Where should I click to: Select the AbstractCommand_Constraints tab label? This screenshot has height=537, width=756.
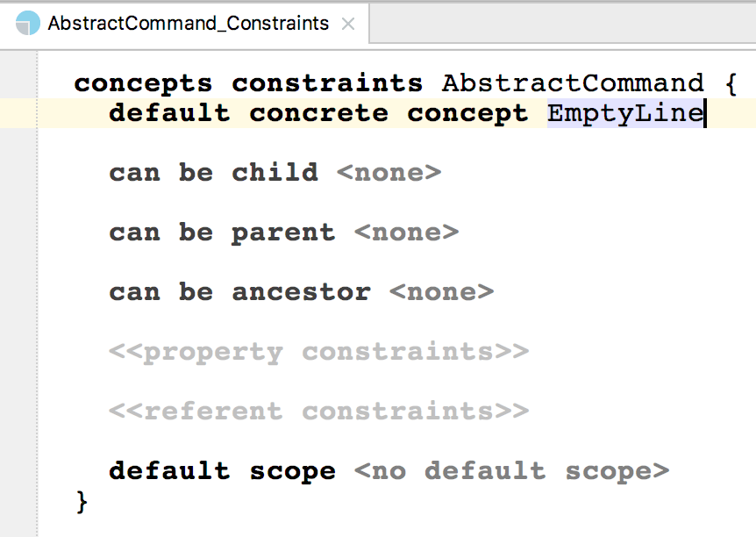pos(189,24)
